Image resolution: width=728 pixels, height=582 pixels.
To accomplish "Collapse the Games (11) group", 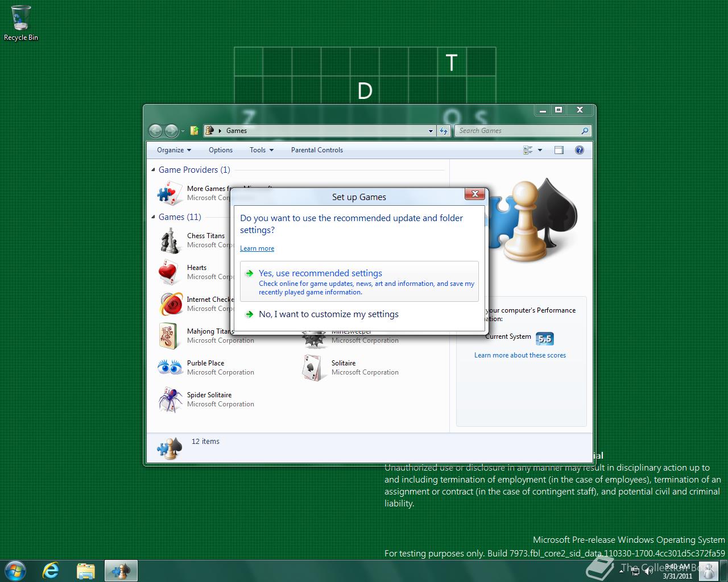I will [154, 217].
